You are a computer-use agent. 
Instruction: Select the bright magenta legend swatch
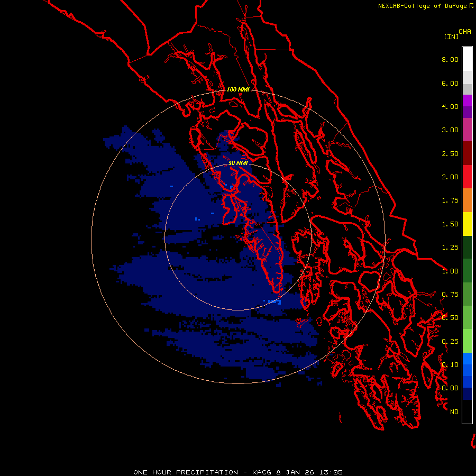(467, 100)
